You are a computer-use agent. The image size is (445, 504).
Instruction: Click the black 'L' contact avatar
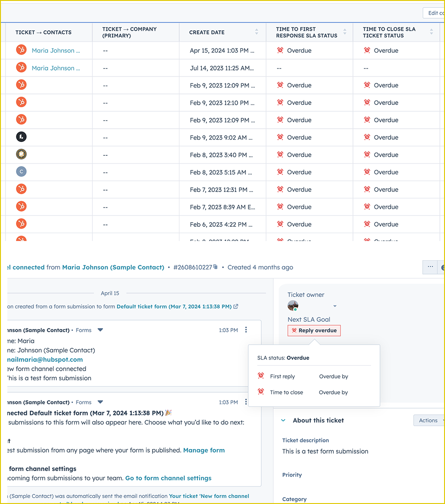21,137
